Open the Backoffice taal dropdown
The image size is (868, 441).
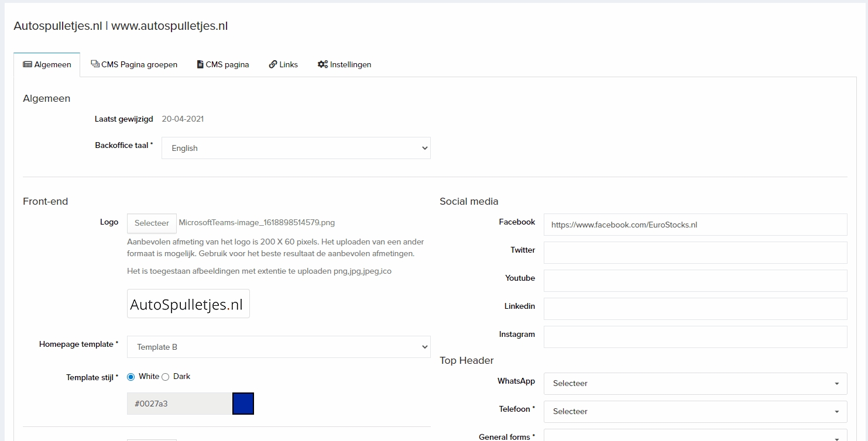pos(296,148)
